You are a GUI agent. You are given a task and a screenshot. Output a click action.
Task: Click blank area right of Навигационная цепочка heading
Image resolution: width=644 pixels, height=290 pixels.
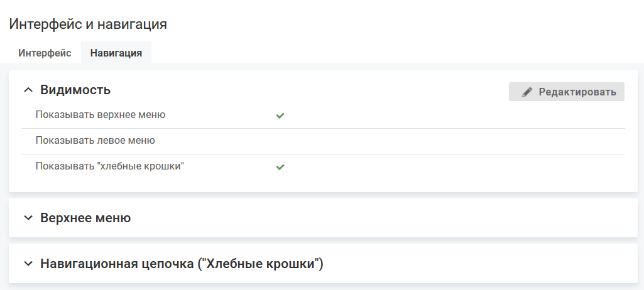click(478, 263)
